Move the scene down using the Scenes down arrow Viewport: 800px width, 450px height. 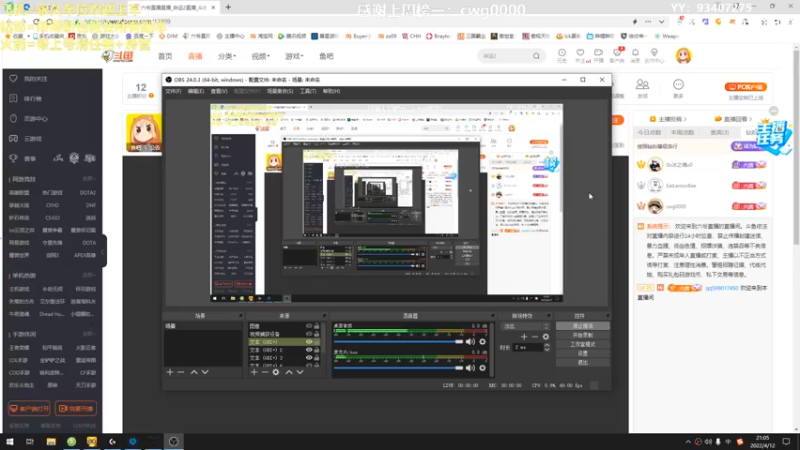point(205,372)
